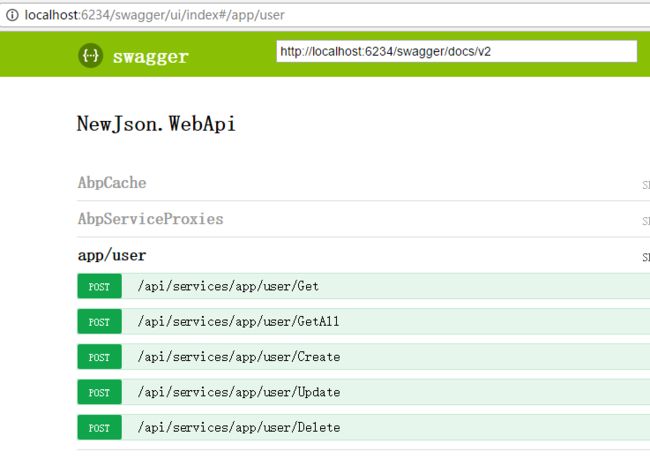This screenshot has width=650, height=459.
Task: Open the /api/services/app/user/Create endpoint
Action: tap(239, 357)
